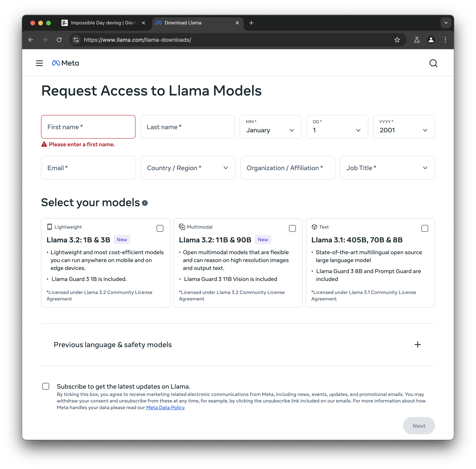Click the Download Llama tab favicon
Screen dimensions: 476x469
click(x=158, y=23)
